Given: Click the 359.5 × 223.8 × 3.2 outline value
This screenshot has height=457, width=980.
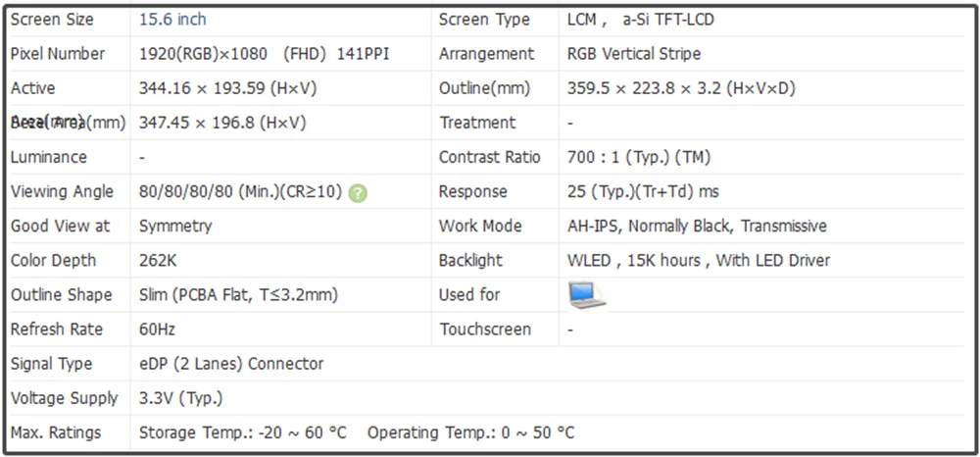Looking at the screenshot, I should tap(681, 88).
